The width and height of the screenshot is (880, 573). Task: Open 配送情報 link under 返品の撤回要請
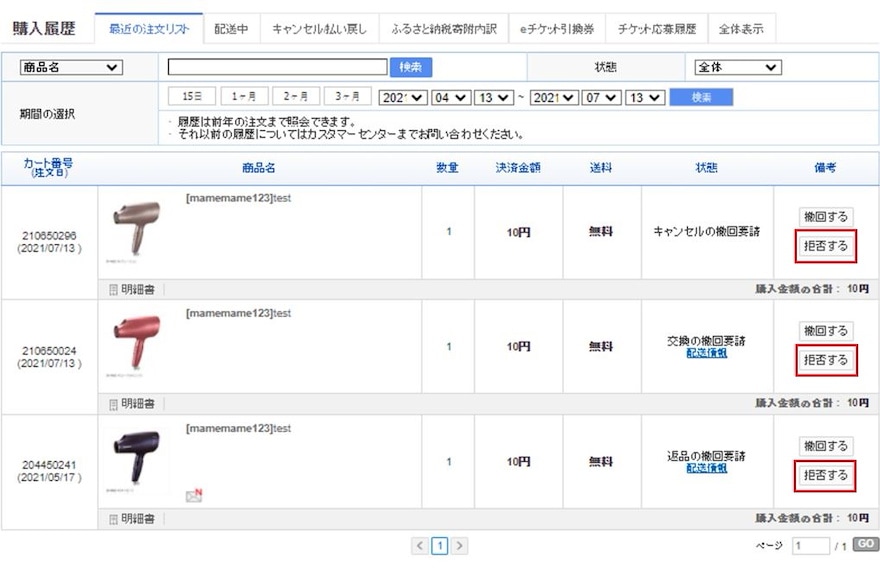click(706, 468)
